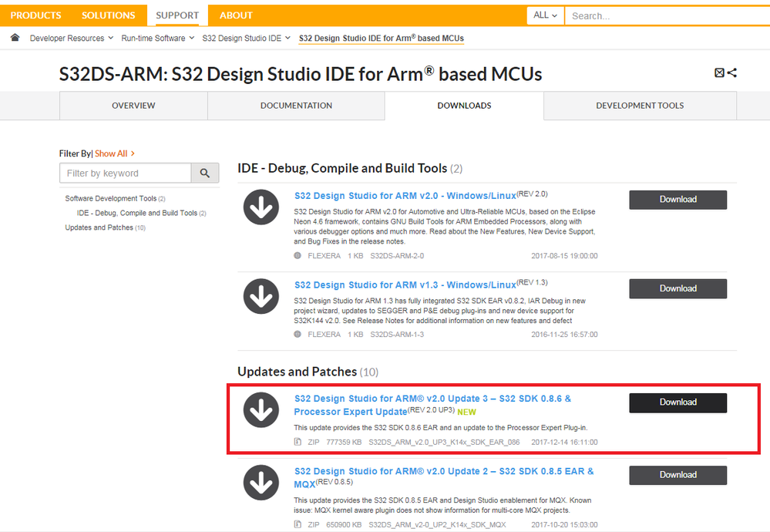Click S32DS_ARM_v2-0_UP2_K14x_SDK_MQX file name
770x532 pixels.
click(437, 524)
